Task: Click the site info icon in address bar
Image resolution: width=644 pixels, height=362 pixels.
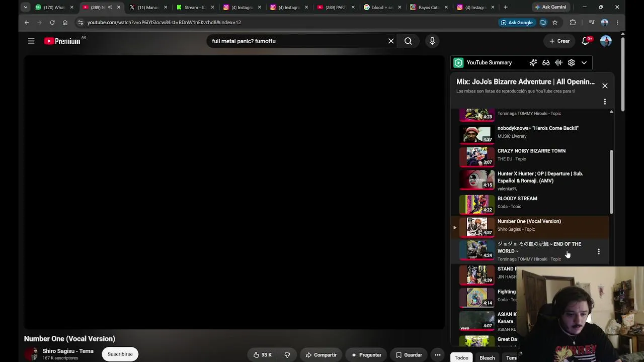Action: 80,23
